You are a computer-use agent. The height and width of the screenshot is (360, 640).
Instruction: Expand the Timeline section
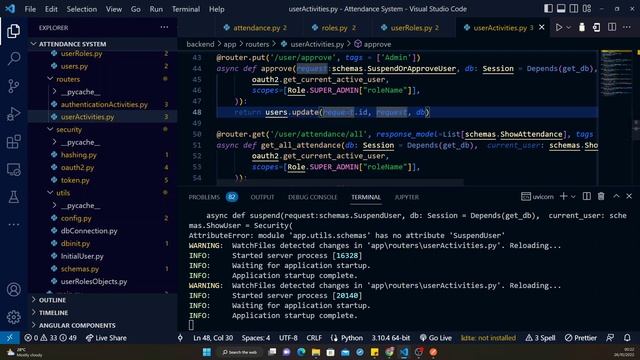[x=102, y=313]
